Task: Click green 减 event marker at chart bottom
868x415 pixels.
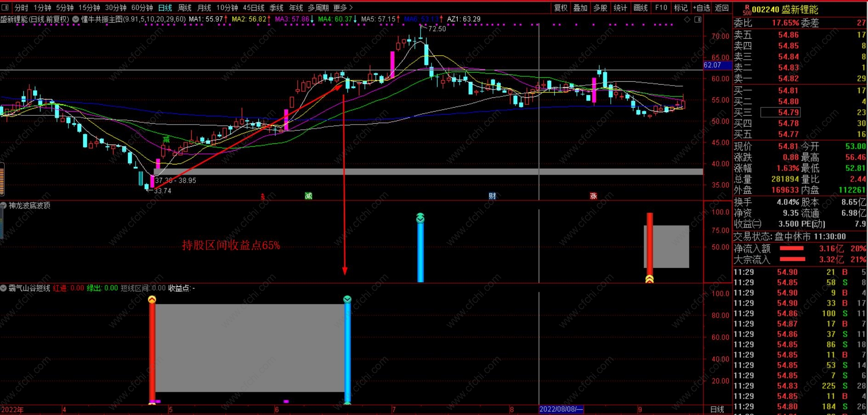Action: (308, 196)
